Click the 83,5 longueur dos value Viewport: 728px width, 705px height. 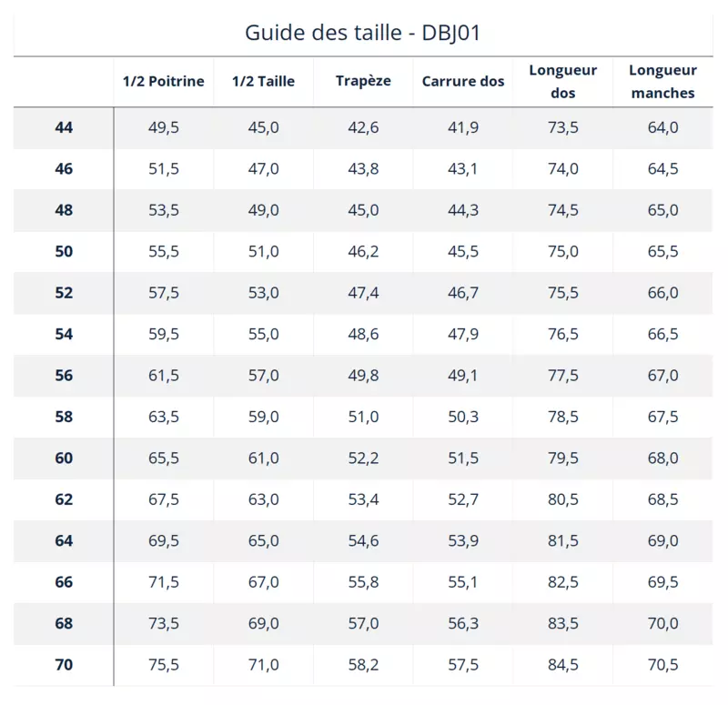coord(562,623)
